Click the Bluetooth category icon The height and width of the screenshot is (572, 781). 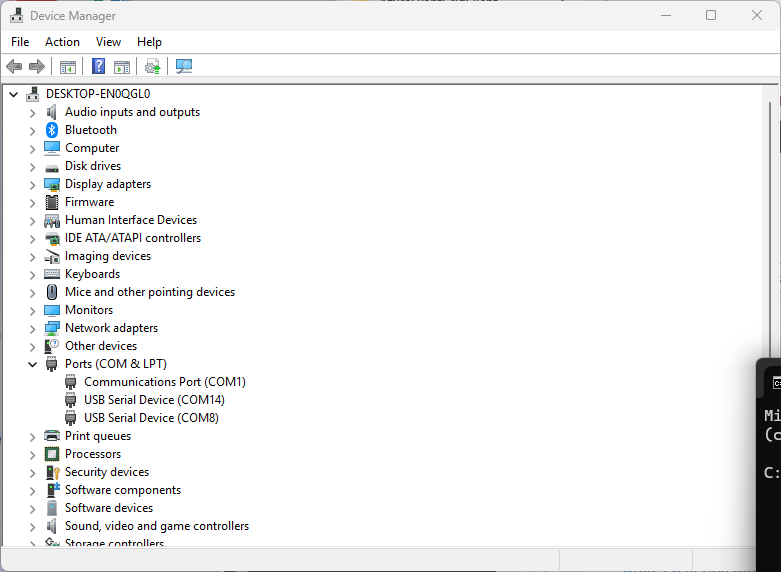[x=52, y=130]
